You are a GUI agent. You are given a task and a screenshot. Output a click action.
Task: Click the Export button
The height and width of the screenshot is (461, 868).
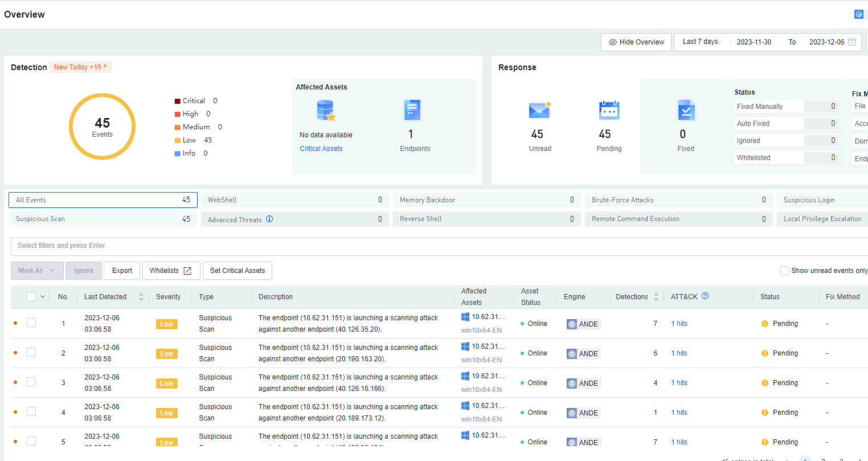tap(122, 271)
